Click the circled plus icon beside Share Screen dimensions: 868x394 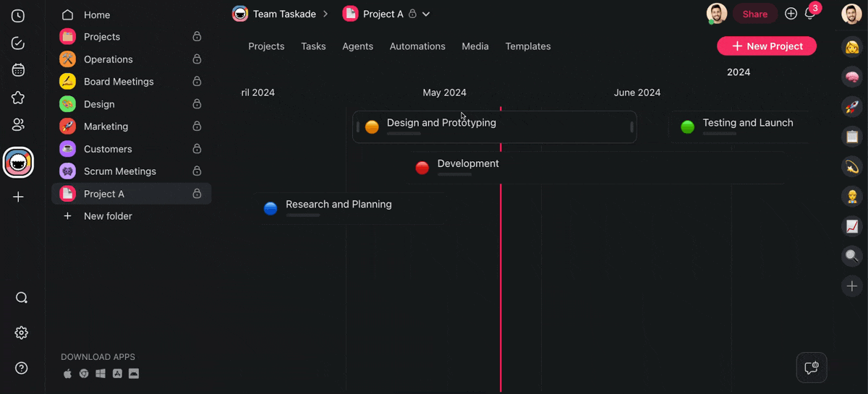point(791,14)
